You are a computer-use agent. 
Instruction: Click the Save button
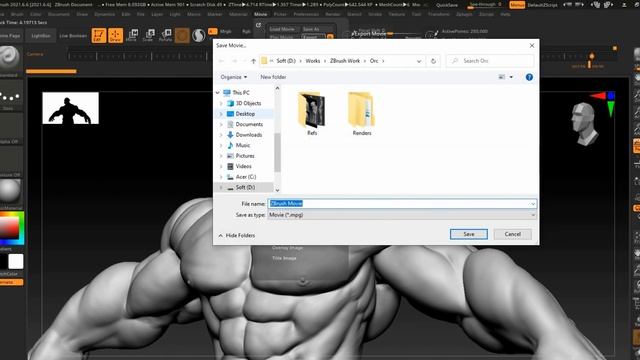(469, 234)
